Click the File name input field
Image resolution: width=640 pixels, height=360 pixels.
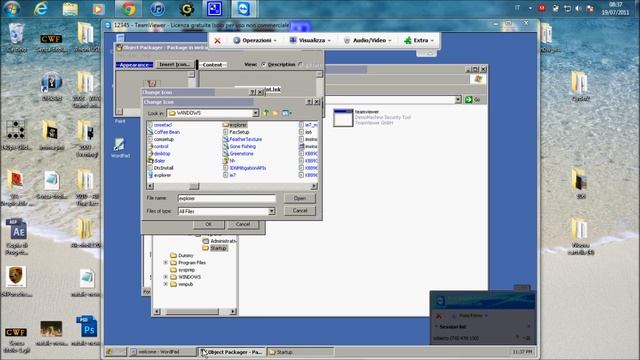click(227, 198)
